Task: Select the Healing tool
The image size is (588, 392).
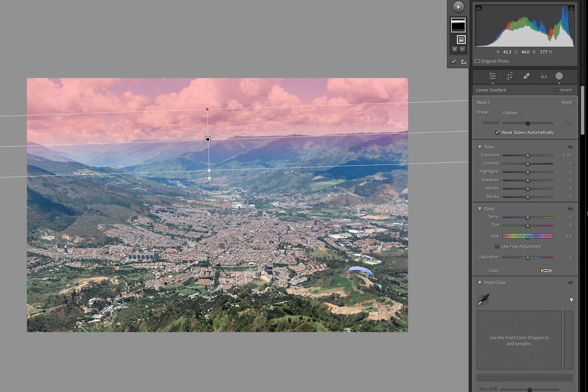Action: [x=526, y=76]
